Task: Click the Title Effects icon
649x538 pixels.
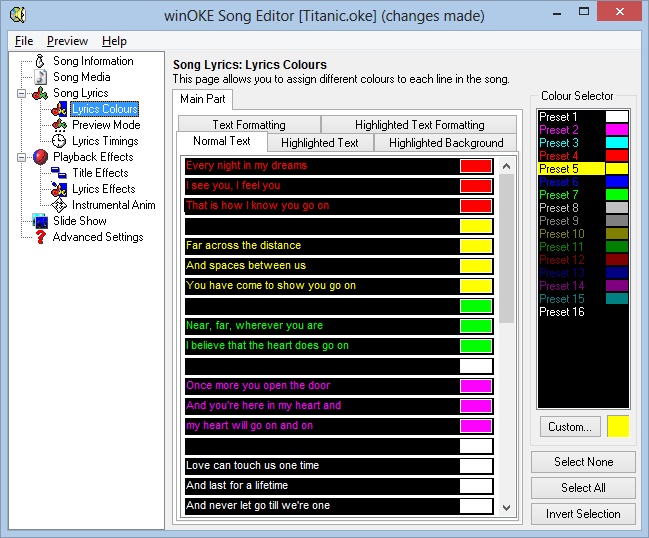Action: tap(60, 173)
